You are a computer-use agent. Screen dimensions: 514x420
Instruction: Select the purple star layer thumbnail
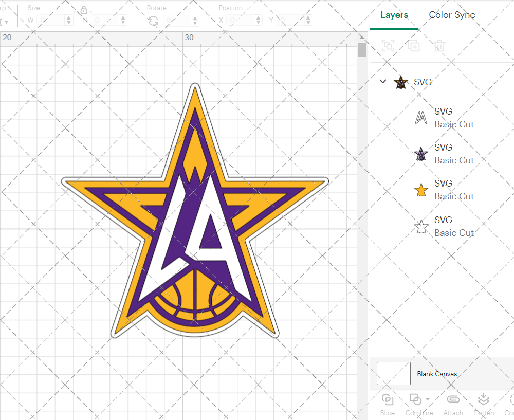[421, 154]
